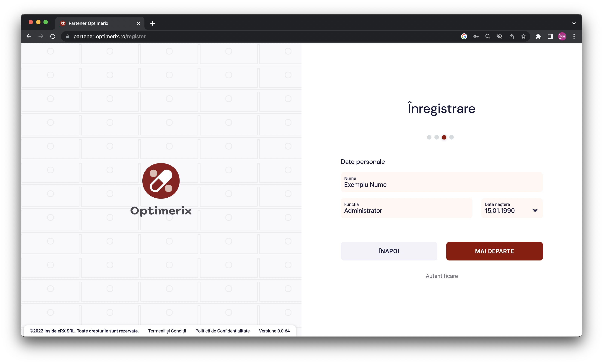Focus the Funcția input field
This screenshot has height=364, width=603.
[x=407, y=208]
